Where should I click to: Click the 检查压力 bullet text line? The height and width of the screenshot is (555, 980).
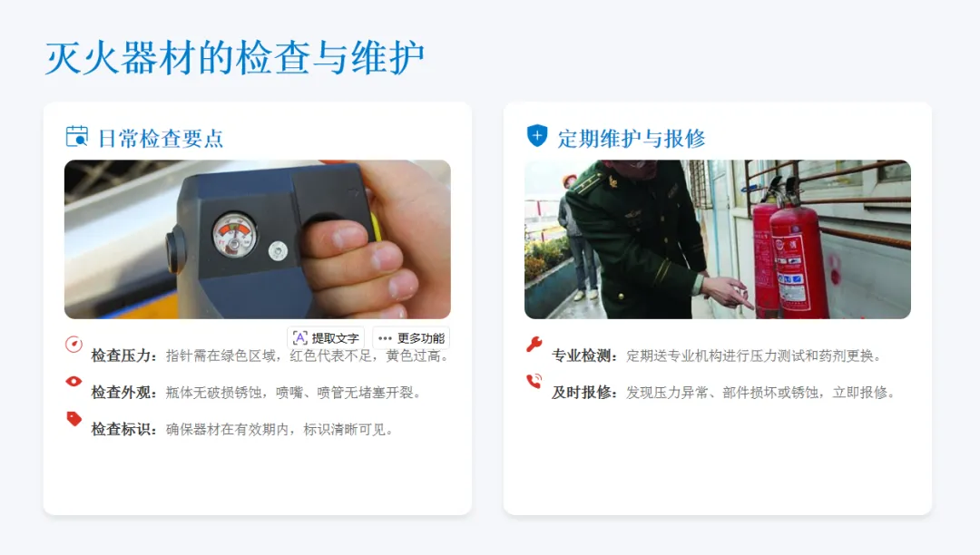(270, 355)
